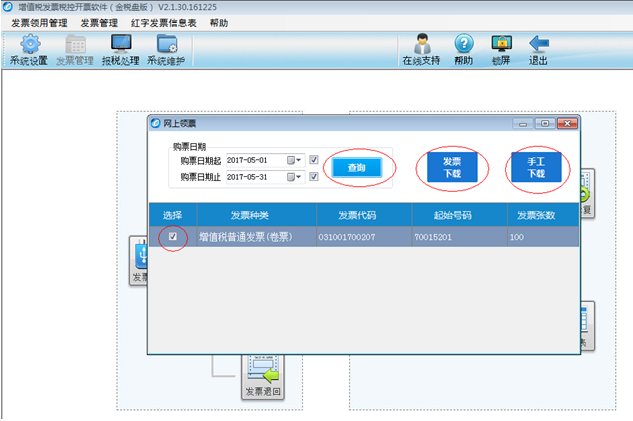Click the 查询 query button

coord(357,168)
